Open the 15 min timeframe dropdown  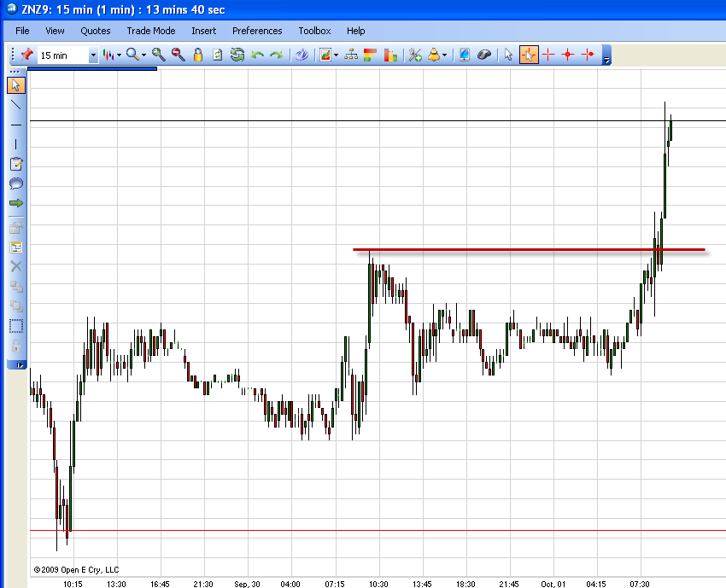pyautogui.click(x=93, y=55)
